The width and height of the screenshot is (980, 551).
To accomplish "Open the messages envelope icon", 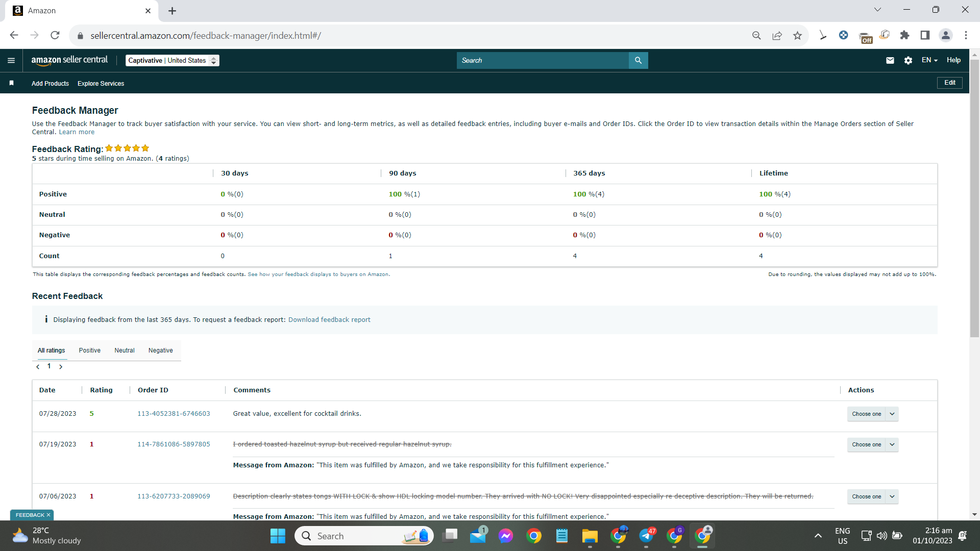I will 890,60.
